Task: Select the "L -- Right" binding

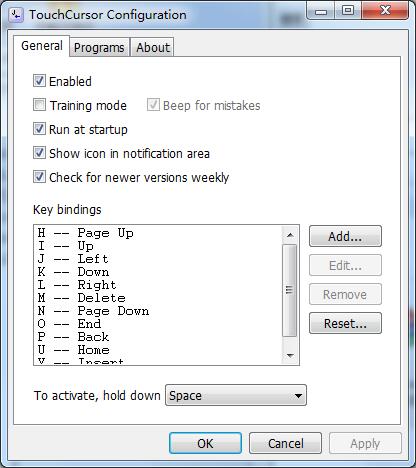Action: tap(157, 285)
